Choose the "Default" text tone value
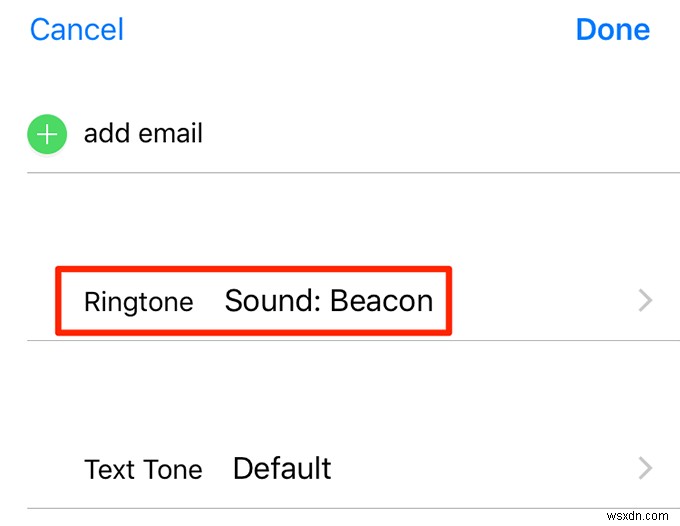 pyautogui.click(x=282, y=468)
